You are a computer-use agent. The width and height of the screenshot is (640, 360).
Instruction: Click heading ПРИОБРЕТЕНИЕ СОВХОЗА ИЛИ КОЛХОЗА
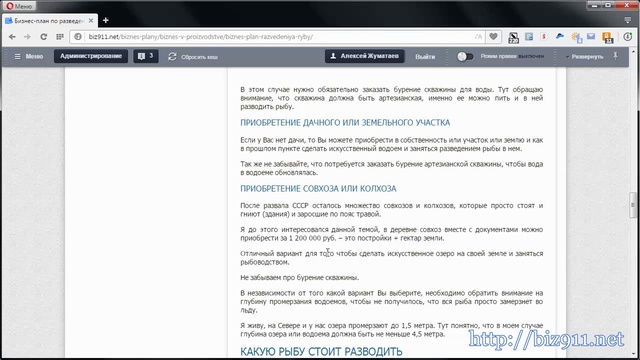(318, 189)
